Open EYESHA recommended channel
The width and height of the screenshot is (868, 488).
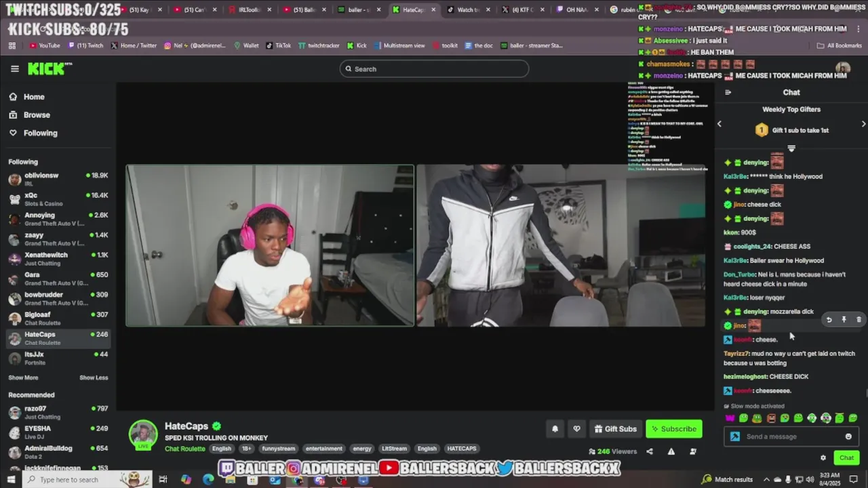(x=58, y=432)
